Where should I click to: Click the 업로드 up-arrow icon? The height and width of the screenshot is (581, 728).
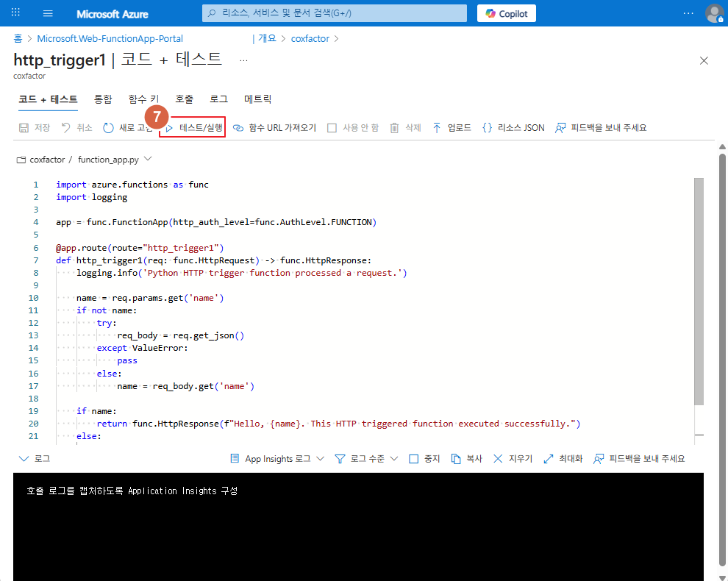(x=436, y=128)
